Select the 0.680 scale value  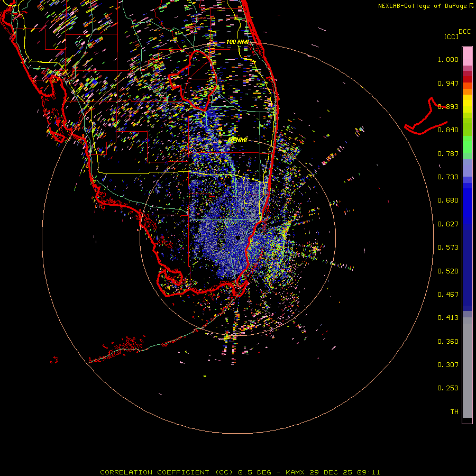[448, 200]
